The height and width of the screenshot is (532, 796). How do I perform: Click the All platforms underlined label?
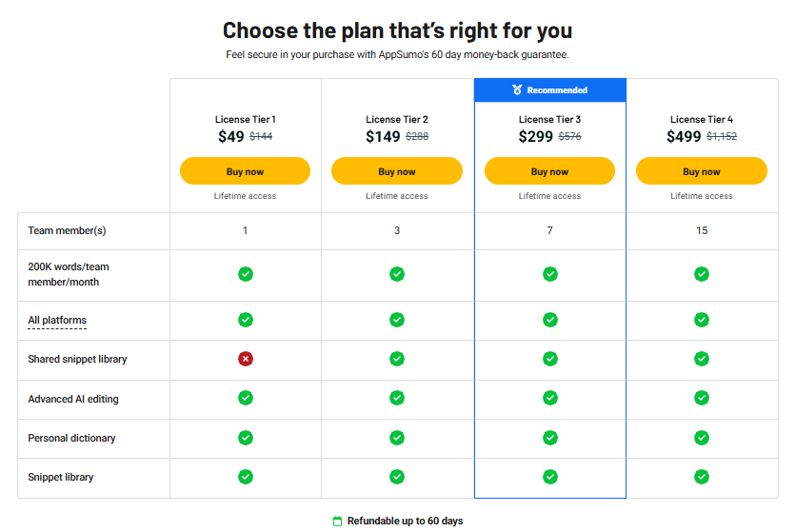pyautogui.click(x=57, y=321)
